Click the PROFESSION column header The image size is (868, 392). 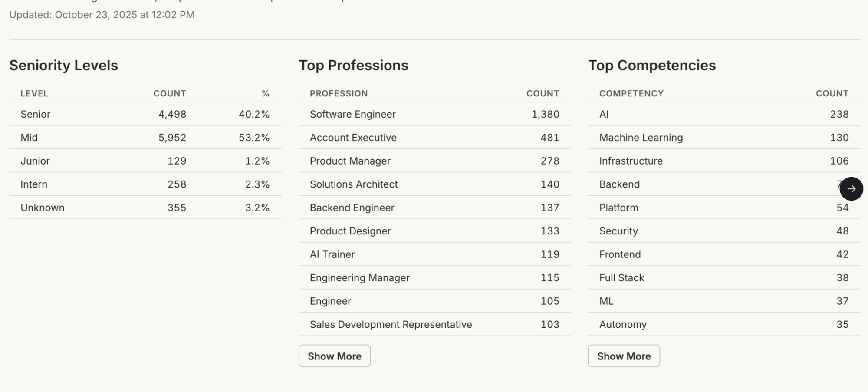point(339,93)
